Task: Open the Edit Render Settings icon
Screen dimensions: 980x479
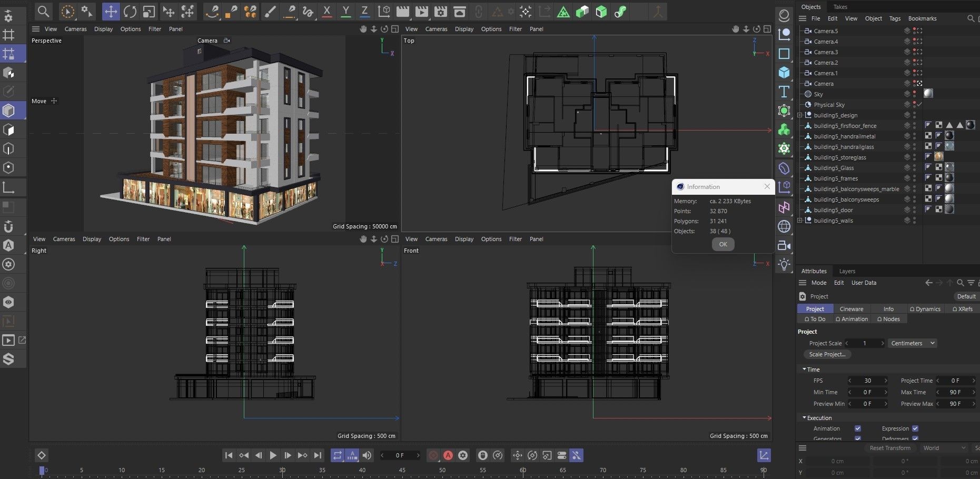Action: point(441,11)
